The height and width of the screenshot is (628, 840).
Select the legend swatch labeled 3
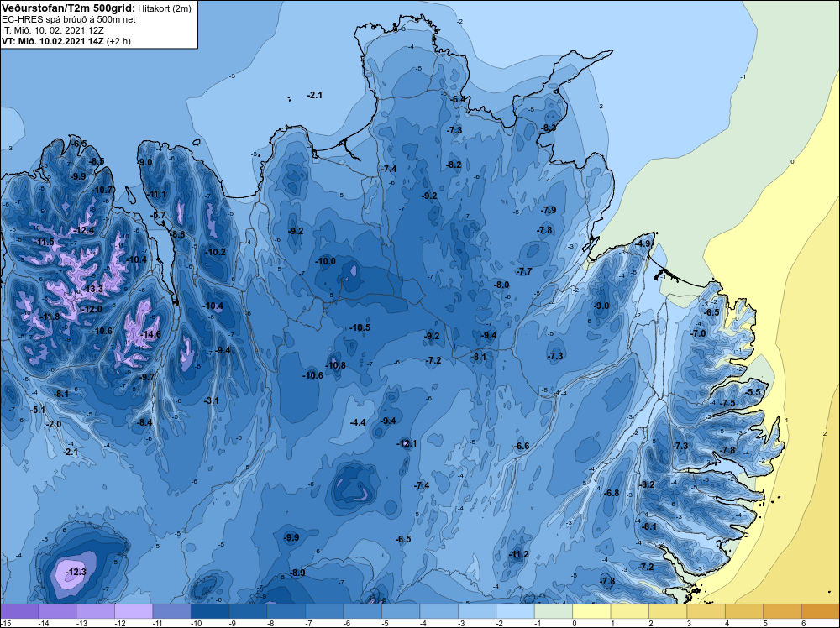tap(706, 611)
